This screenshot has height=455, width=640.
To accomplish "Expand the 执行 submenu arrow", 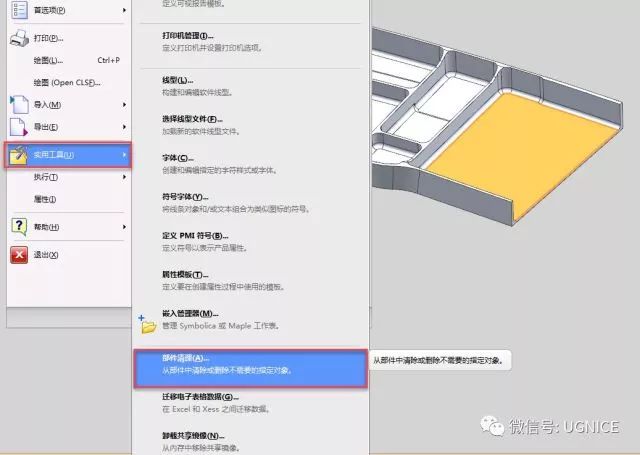I will coord(124,177).
